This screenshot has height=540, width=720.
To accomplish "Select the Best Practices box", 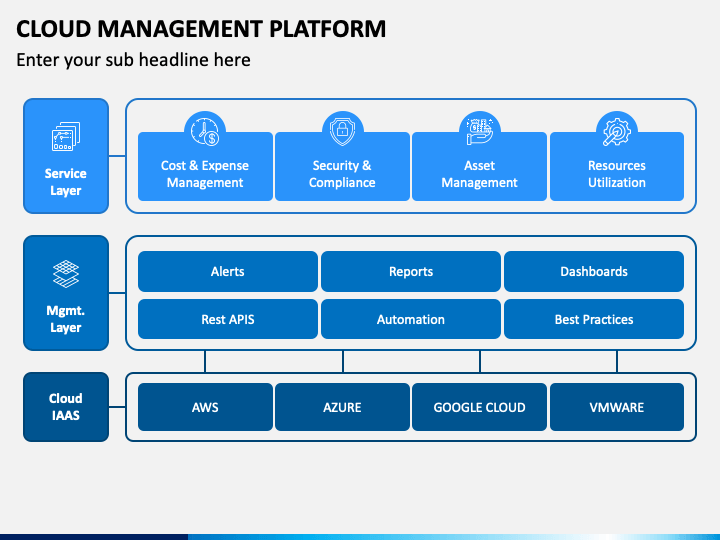I will pyautogui.click(x=593, y=319).
